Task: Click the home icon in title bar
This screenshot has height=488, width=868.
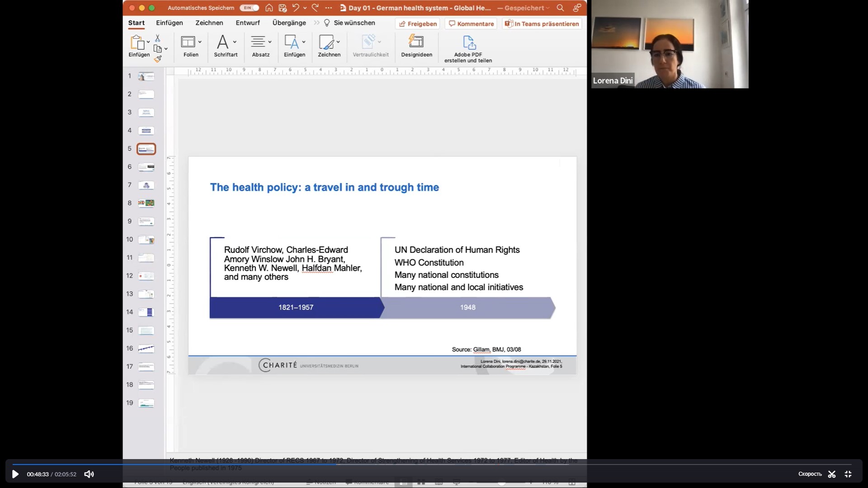Action: point(269,8)
